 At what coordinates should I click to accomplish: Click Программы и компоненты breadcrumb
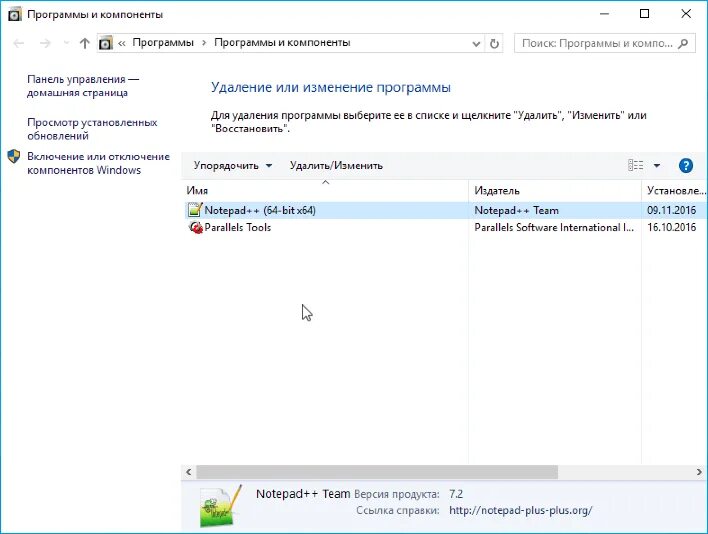click(282, 43)
